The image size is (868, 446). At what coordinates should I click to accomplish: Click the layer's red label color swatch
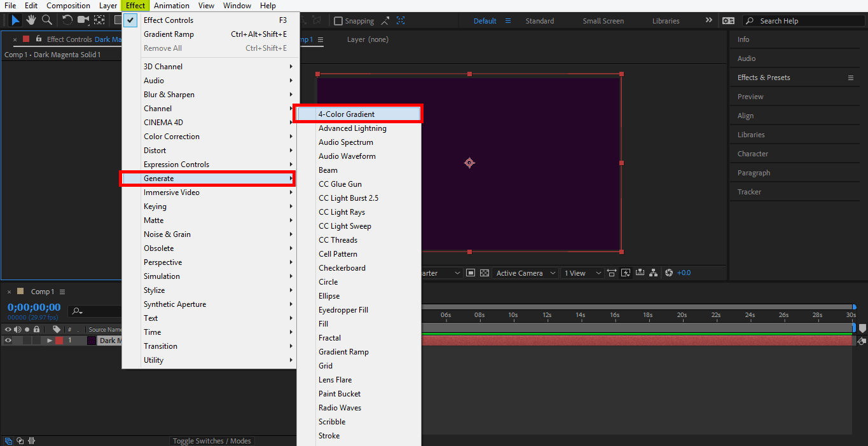[59, 341]
